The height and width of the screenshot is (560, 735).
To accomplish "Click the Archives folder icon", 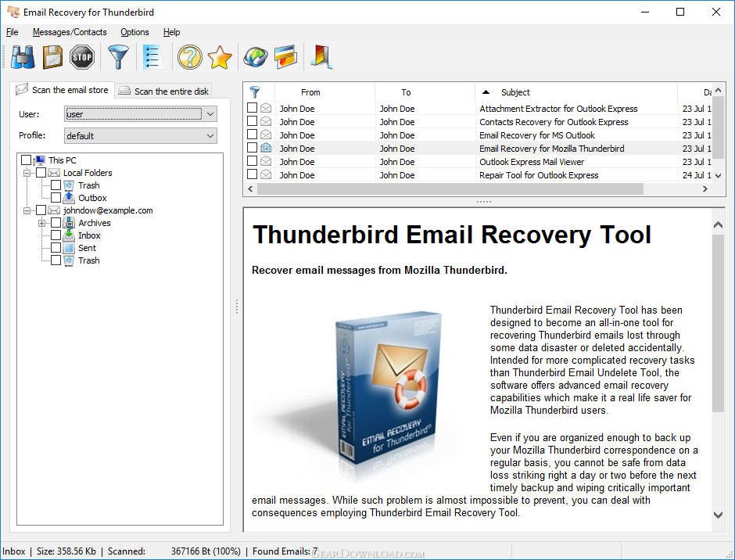I will [x=69, y=223].
